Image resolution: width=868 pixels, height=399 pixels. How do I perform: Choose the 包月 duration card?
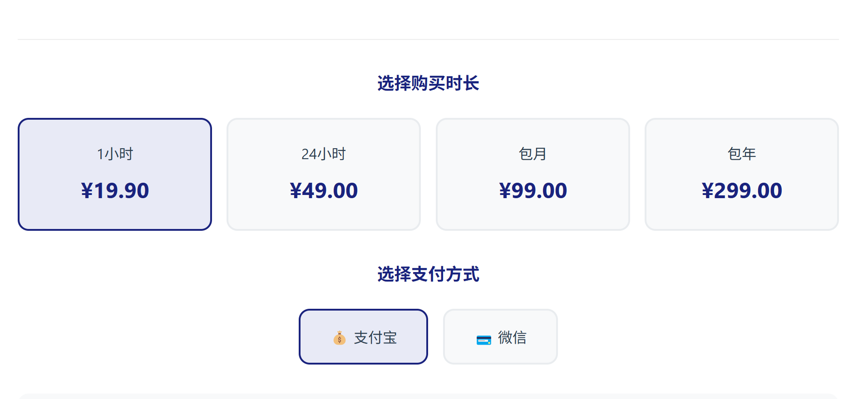[533, 174]
